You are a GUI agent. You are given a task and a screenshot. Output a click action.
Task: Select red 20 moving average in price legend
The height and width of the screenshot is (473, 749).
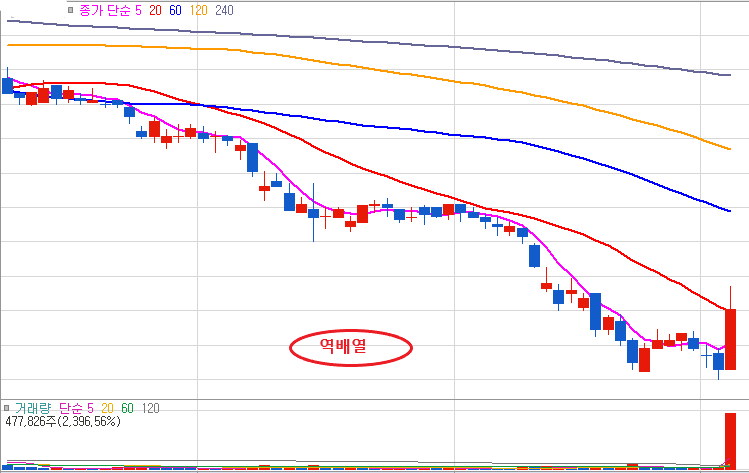click(155, 10)
